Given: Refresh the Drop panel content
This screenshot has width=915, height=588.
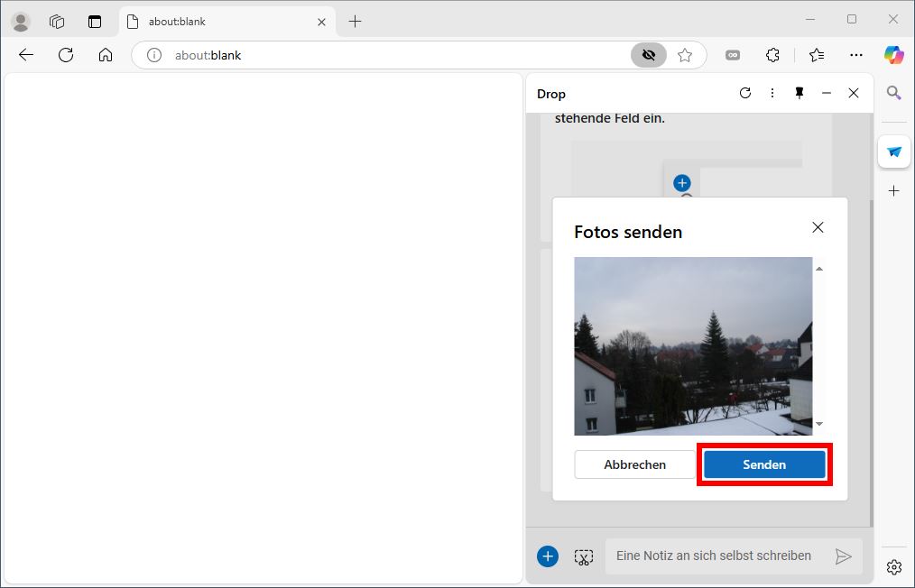Looking at the screenshot, I should point(744,93).
